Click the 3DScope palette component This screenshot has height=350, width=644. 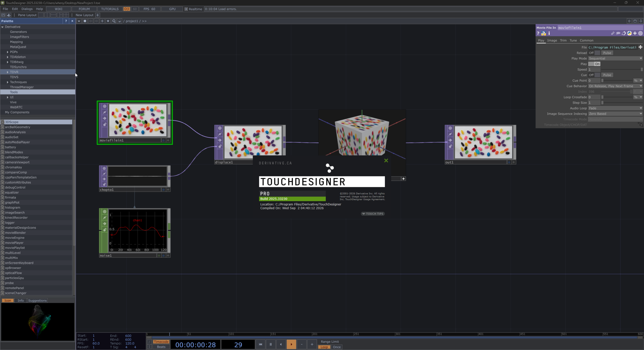[36, 122]
